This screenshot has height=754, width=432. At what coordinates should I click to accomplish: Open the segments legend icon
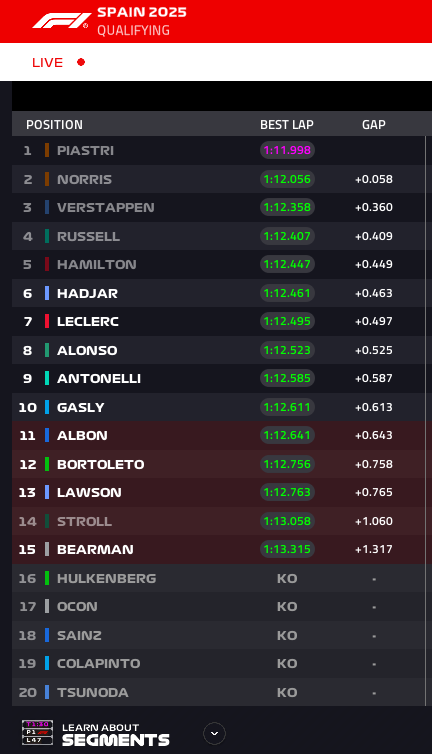point(37,732)
